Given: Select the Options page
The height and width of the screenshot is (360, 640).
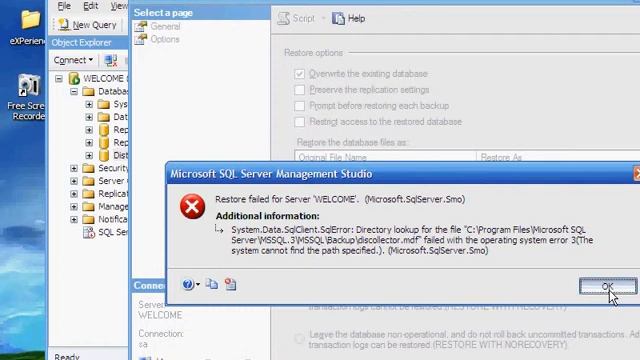Looking at the screenshot, I should (x=165, y=39).
